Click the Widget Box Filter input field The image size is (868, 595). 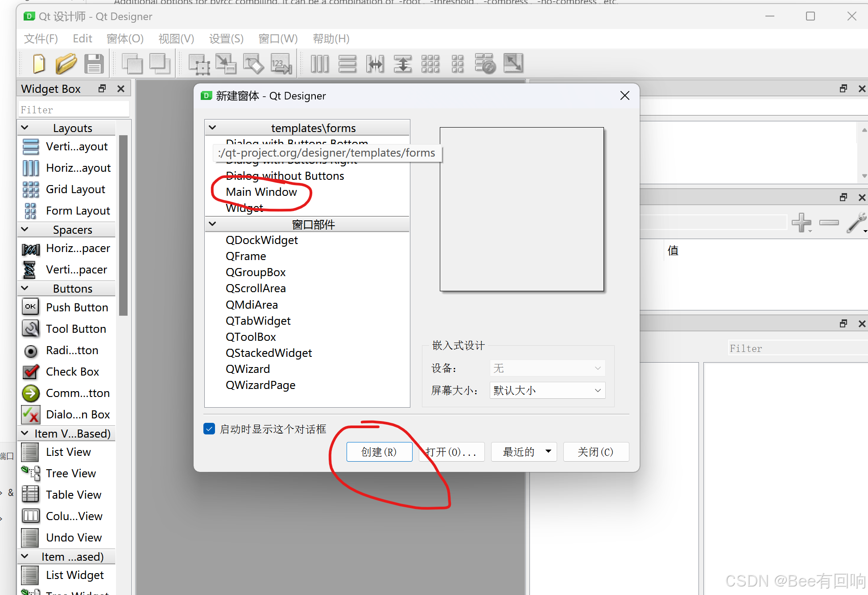coord(74,110)
